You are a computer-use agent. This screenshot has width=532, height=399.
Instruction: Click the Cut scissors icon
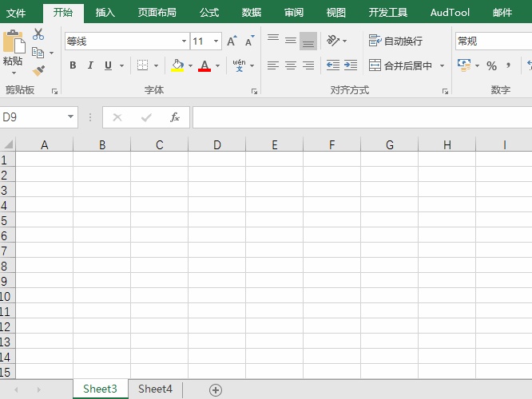click(38, 34)
